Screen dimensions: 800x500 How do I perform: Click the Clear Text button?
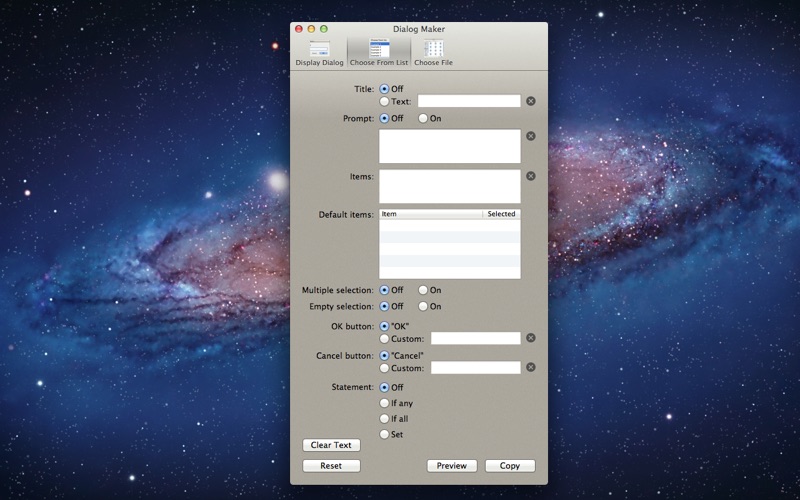tap(331, 445)
